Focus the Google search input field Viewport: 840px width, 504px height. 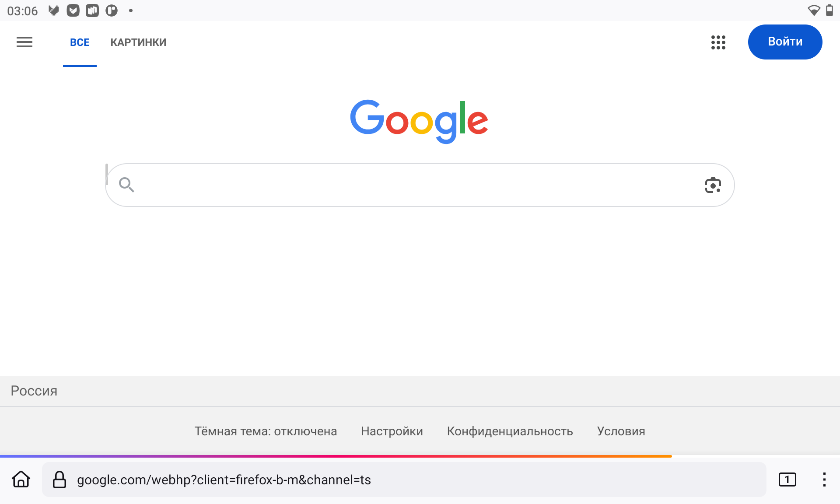coord(416,185)
